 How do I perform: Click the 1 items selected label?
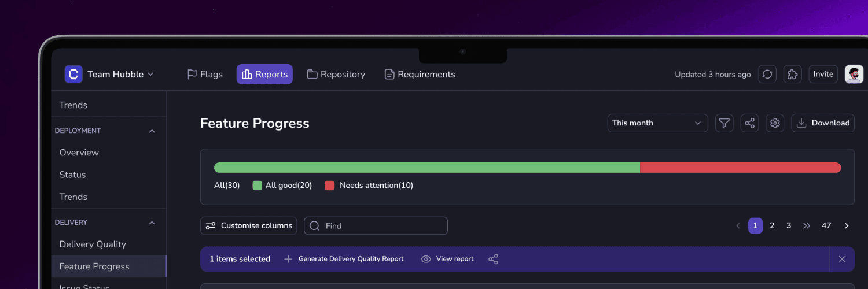point(240,259)
